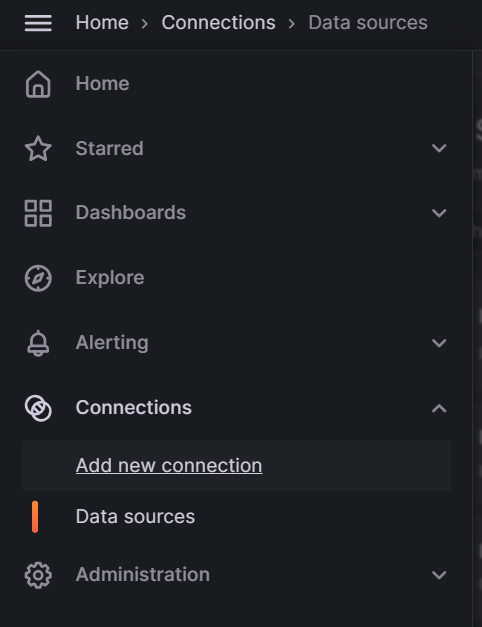
Task: Open the Dashboards menu label
Action: (131, 212)
